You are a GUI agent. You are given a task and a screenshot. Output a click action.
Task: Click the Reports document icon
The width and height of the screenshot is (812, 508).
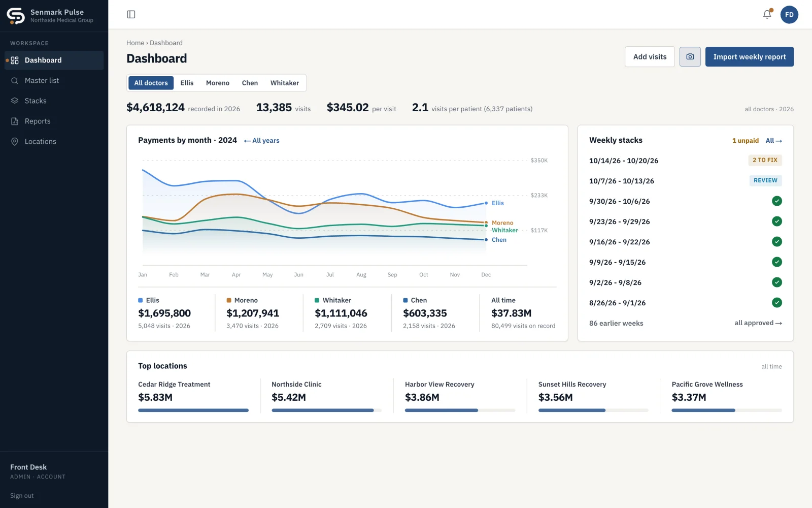pos(15,121)
